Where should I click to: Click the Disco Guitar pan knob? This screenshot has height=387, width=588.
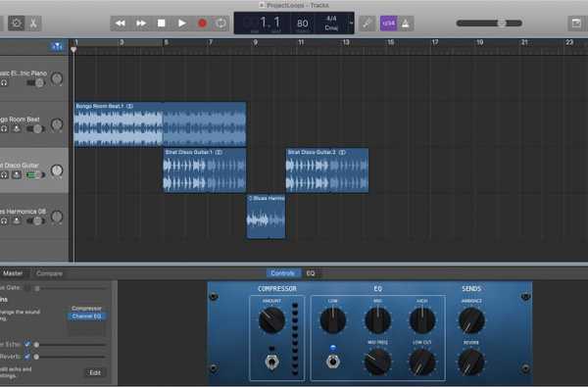click(57, 170)
